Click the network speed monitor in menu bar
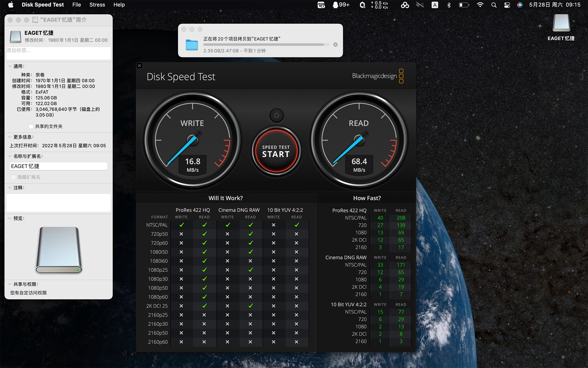Image resolution: width=588 pixels, height=368 pixels. (379, 5)
